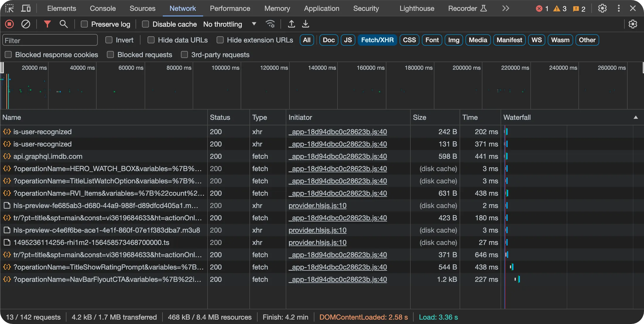Open the Performance tab
Screen dimensions: 644x324
point(230,8)
